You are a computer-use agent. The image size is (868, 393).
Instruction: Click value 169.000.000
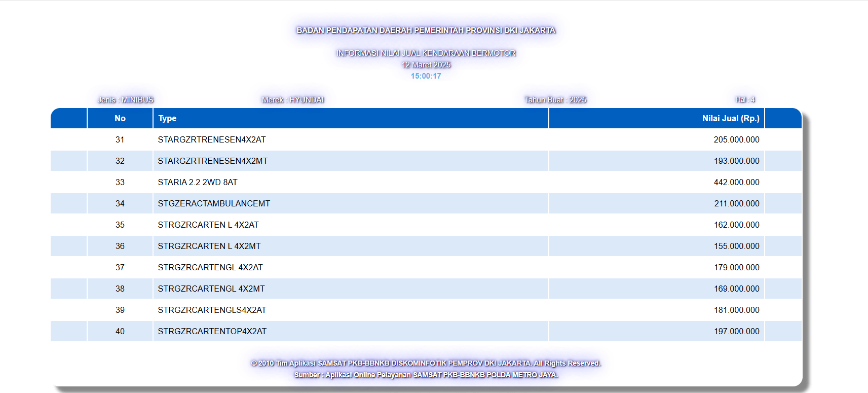click(x=736, y=289)
